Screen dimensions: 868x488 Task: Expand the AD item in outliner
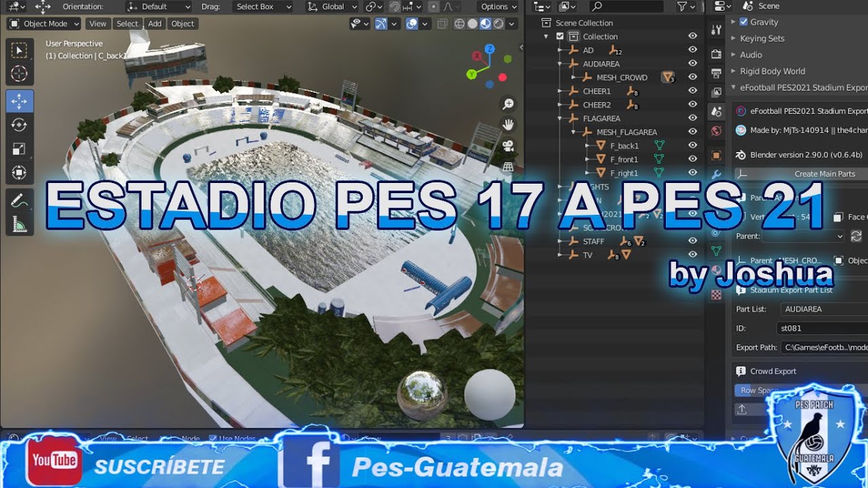coord(560,50)
